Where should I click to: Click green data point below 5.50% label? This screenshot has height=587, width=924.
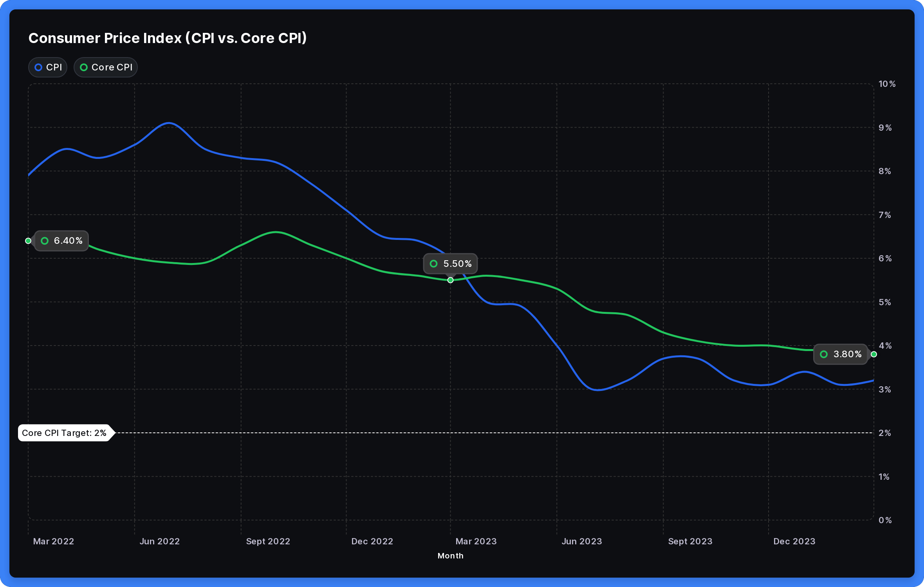click(450, 280)
